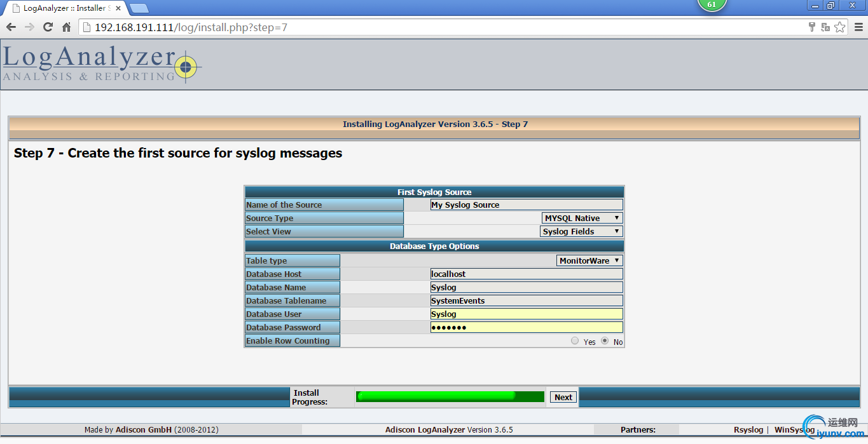Click the install progress bar

click(x=450, y=396)
